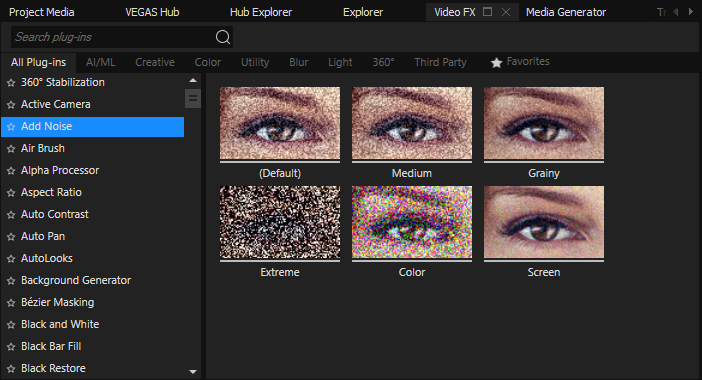Screen dimensions: 702x380
Task: Toggle the Black Bar Fill favorite star
Action: (x=11, y=347)
